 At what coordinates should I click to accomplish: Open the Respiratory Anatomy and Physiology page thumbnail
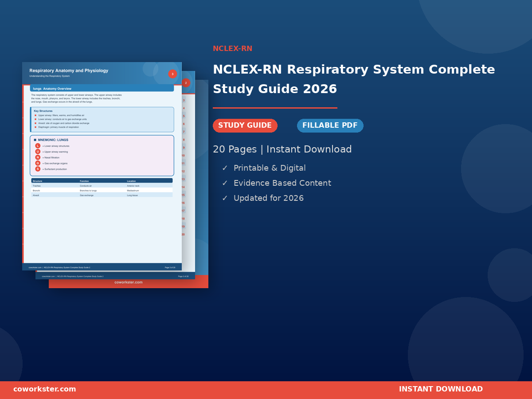click(x=102, y=166)
